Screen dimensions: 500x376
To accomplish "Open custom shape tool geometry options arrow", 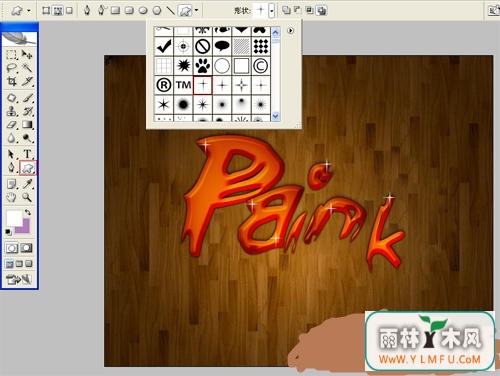I will (196, 10).
